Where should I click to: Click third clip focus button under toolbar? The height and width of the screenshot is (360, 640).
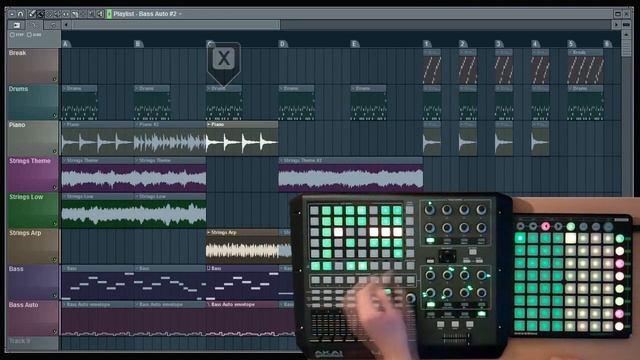pos(52,25)
